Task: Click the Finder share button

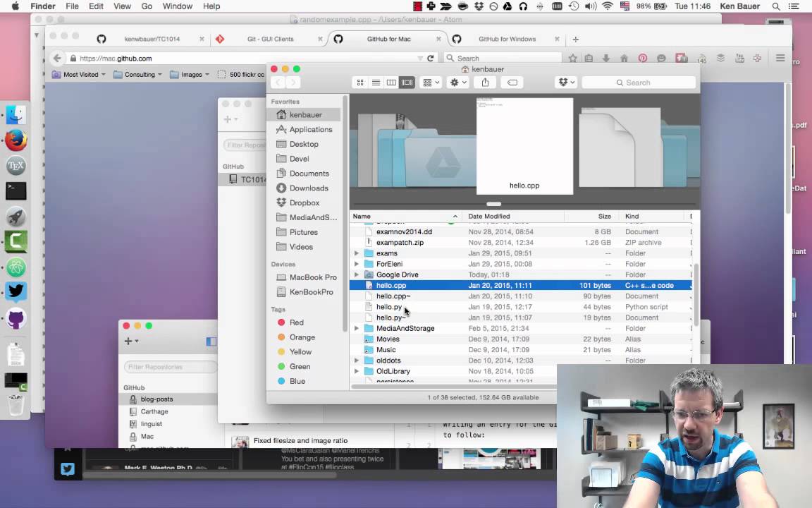Action: 485,83
